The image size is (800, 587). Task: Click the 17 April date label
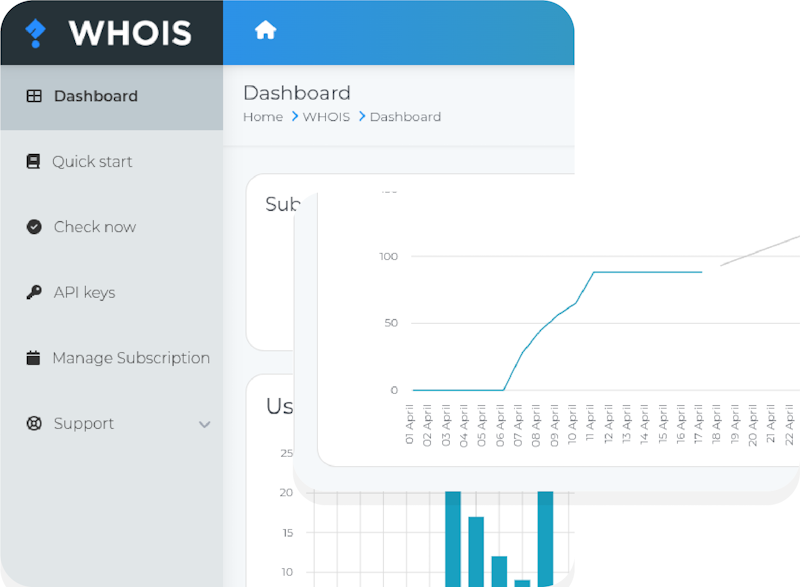(698, 423)
